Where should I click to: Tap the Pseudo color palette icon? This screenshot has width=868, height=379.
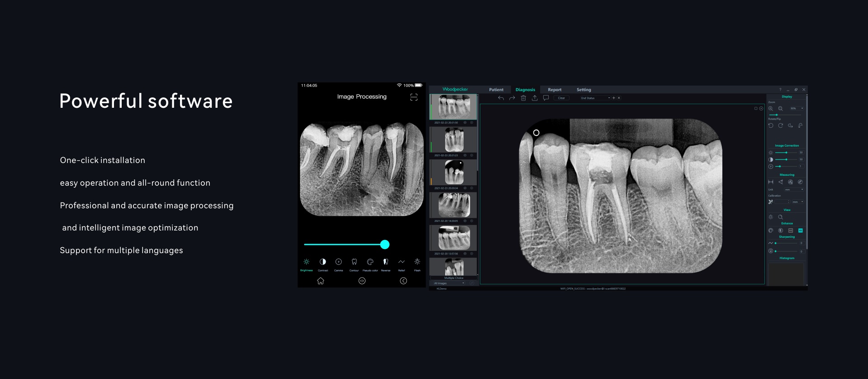pos(370,262)
